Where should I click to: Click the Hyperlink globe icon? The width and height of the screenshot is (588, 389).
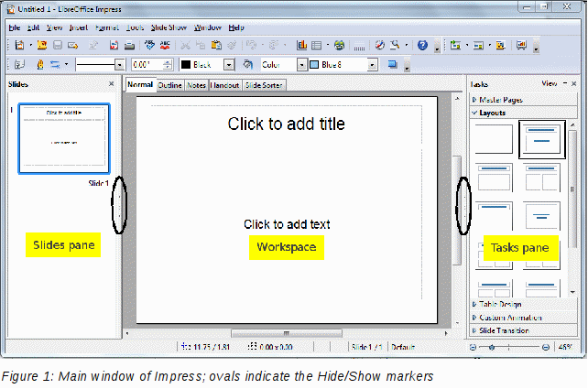tap(340, 46)
